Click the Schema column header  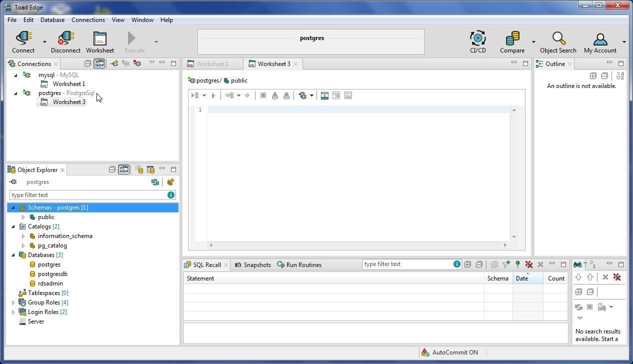click(498, 278)
